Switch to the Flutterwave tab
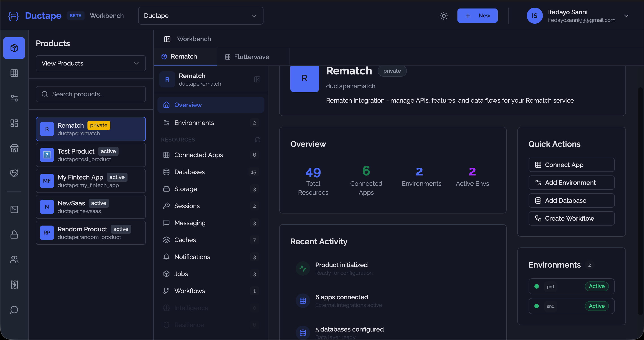 coord(253,57)
